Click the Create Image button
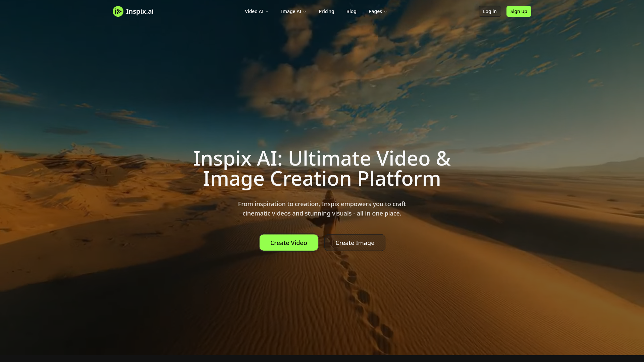Viewport: 644px width, 362px height. coord(355,243)
